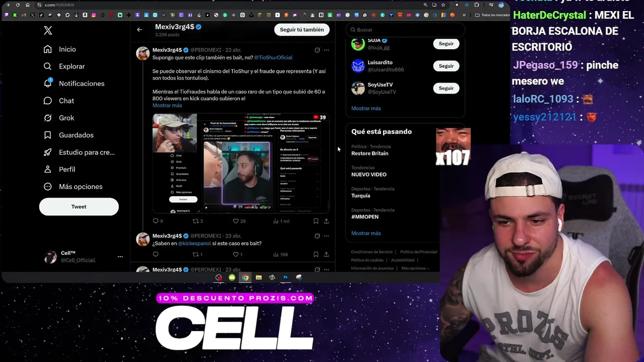Follow SUJA with Seguir button
Viewport: 644px width, 362px height.
tap(446, 44)
